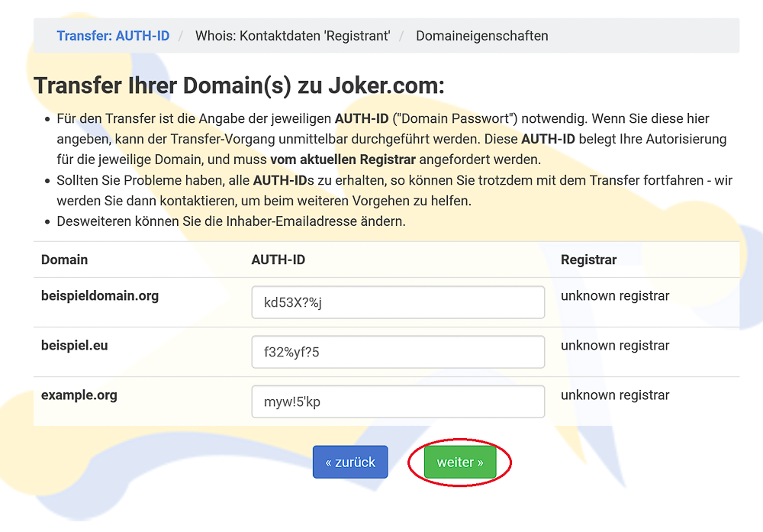Image resolution: width=763 pixels, height=532 pixels.
Task: Click the 'Domain' column header
Action: (64, 260)
